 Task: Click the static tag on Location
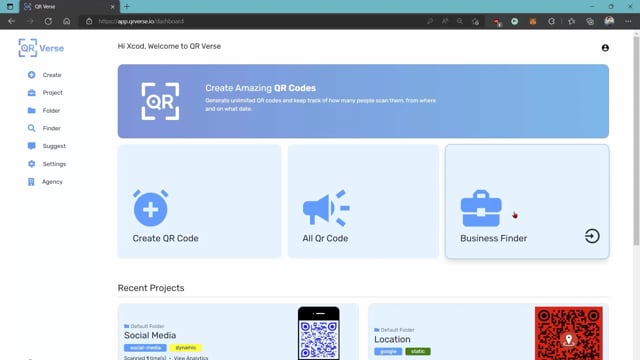tap(418, 351)
